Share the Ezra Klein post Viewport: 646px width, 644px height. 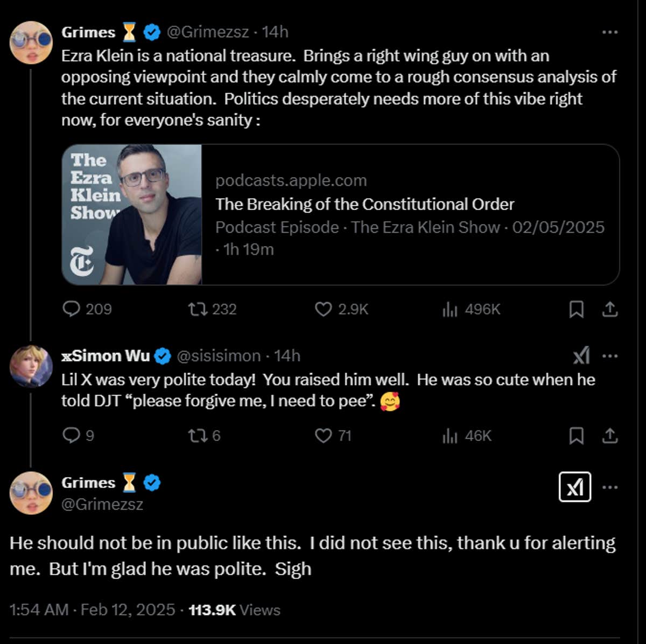609,309
